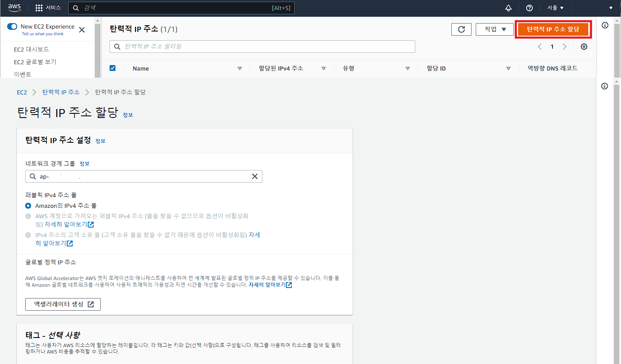Screen dimensions: 621x364
Task: Close the New EC2 Experience banner
Action: (82, 30)
